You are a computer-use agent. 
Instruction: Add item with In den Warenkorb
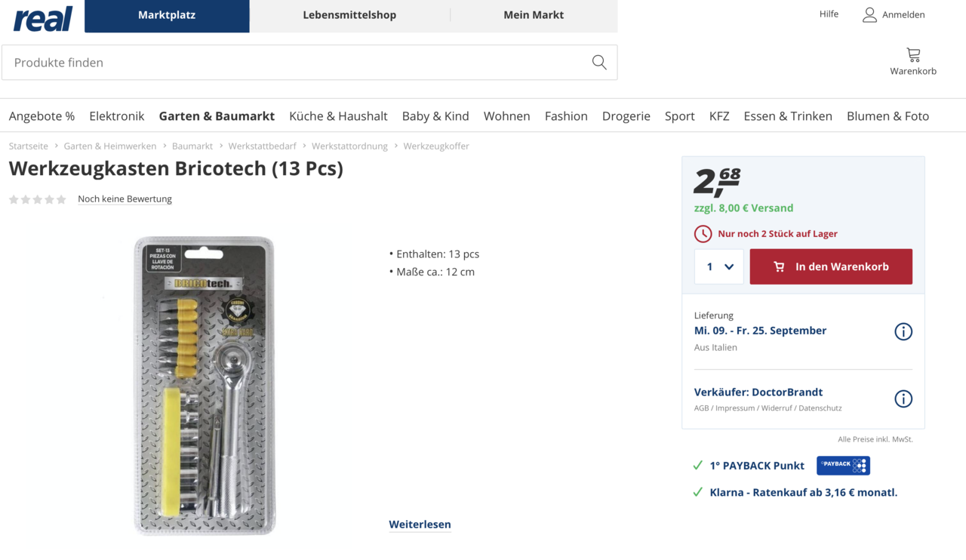click(831, 266)
